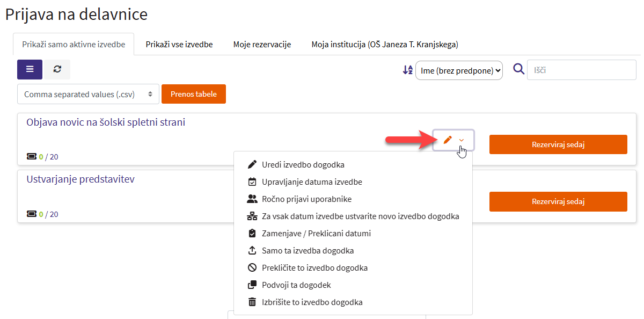Click 'Rezerviraj sedaj' for Ustvarjanje predstavitev
The width and height of the screenshot is (644, 319).
tap(558, 201)
